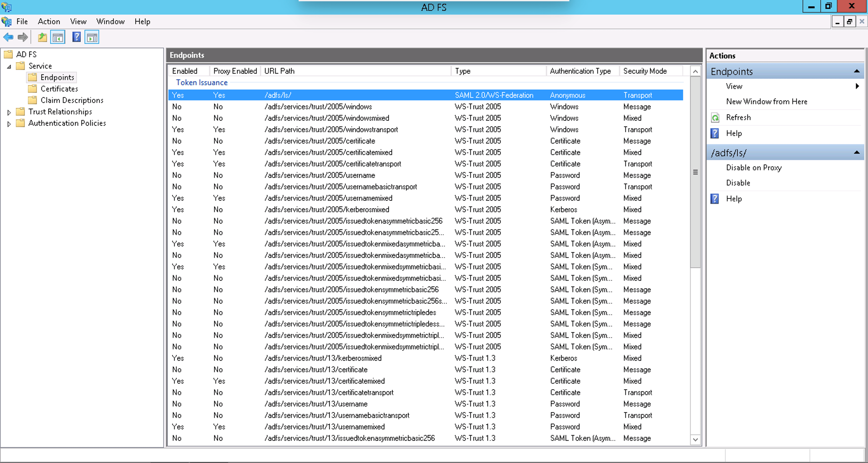Image resolution: width=868 pixels, height=463 pixels.
Task: Collapse the Service tree node
Action: (x=9, y=67)
